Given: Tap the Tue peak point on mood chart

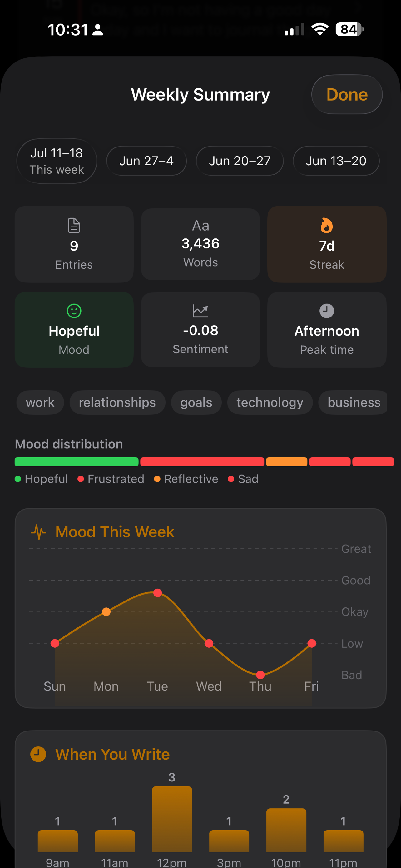Looking at the screenshot, I should 158,593.
